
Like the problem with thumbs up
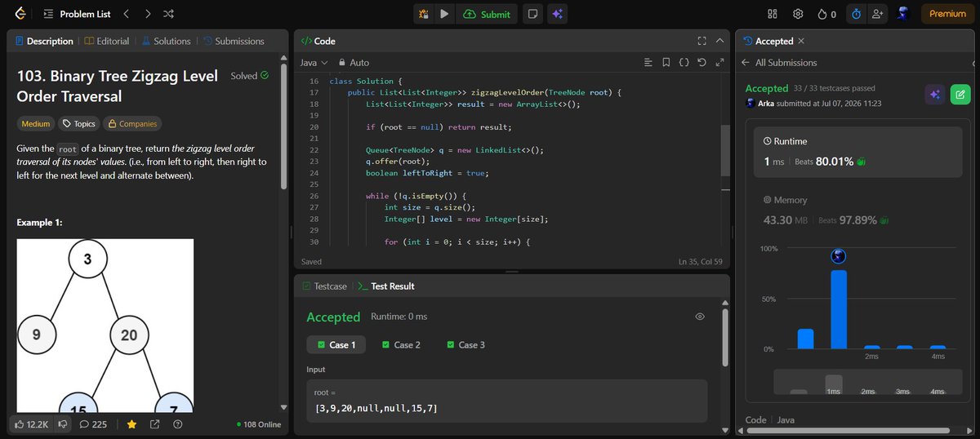tap(32, 424)
